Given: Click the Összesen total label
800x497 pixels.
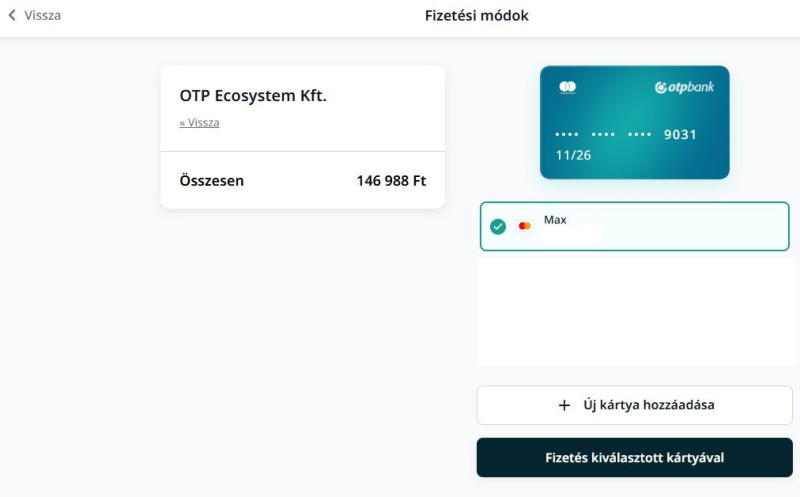Looking at the screenshot, I should point(211,181).
